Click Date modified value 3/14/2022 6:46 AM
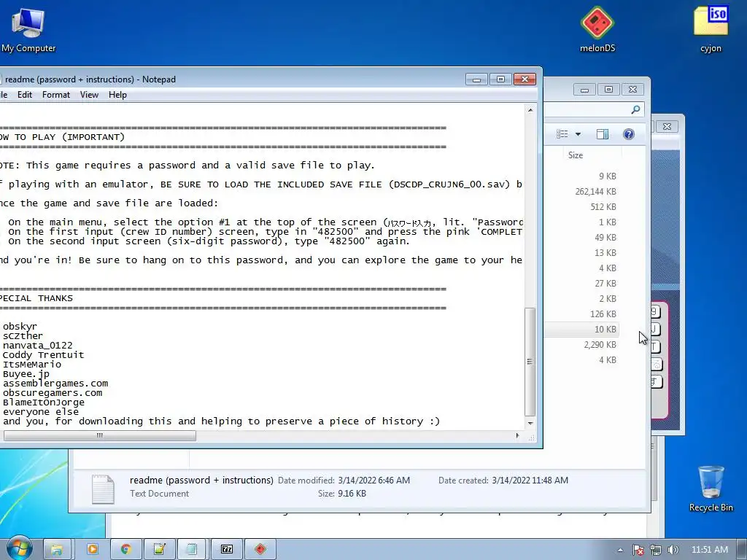 click(x=373, y=481)
